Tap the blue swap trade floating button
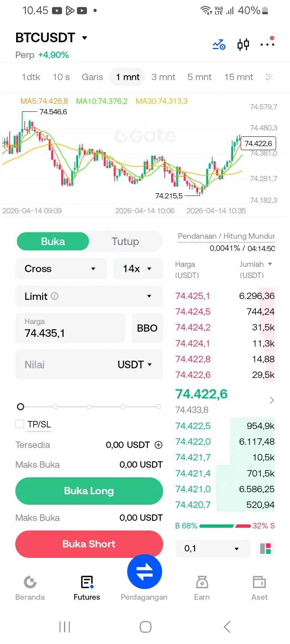The width and height of the screenshot is (290, 644). tap(145, 572)
